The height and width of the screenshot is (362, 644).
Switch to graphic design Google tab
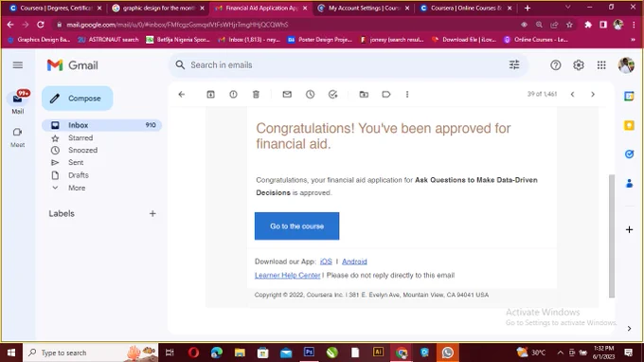[158, 8]
